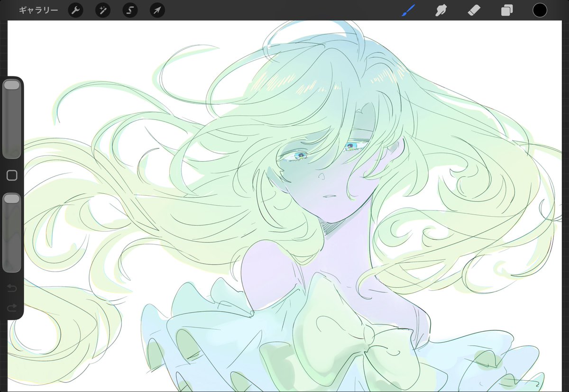Activate the Selection tool
Screen dimensions: 569x392
tap(130, 10)
